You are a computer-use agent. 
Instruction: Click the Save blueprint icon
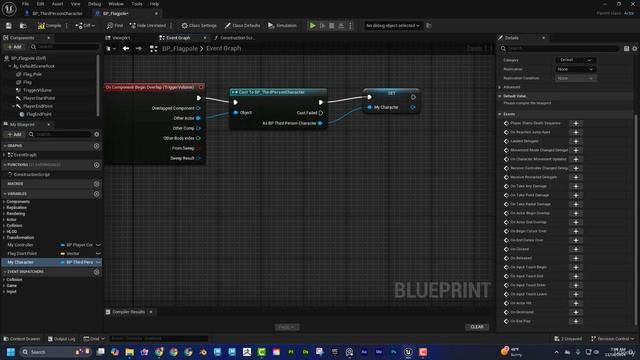(x=9, y=25)
